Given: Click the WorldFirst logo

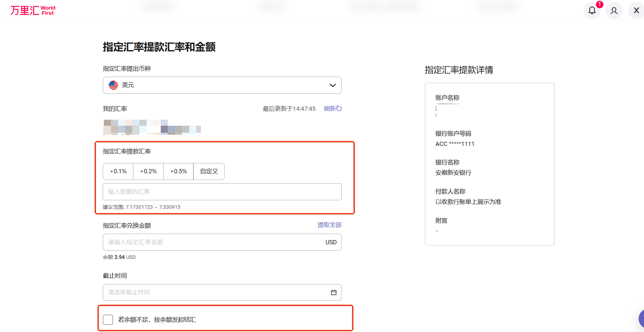Looking at the screenshot, I should coord(33,10).
